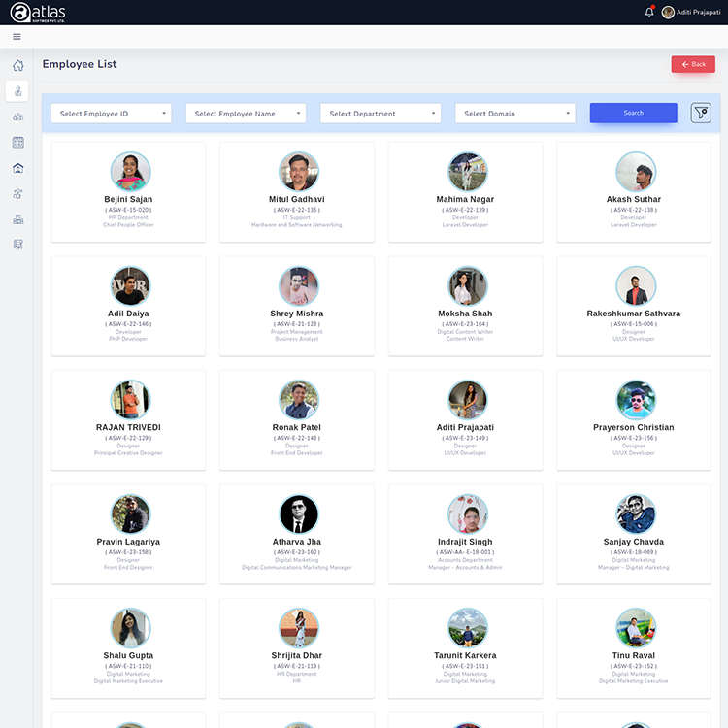
Task: Click the blue Search button
Action: (x=633, y=113)
